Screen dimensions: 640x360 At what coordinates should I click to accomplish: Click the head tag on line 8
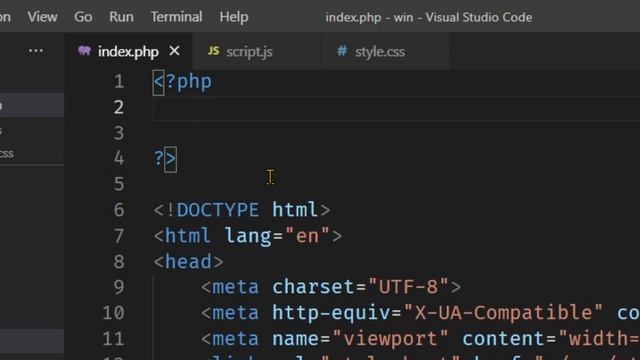pos(188,262)
